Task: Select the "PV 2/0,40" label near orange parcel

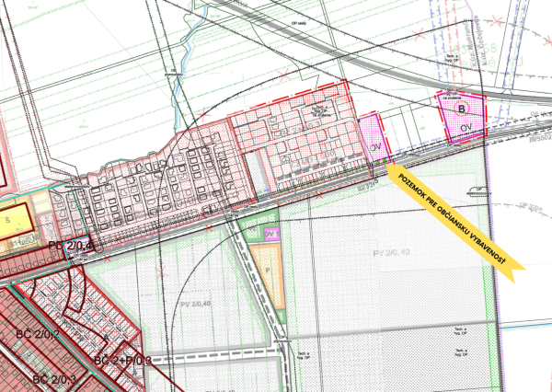Action: point(197,304)
